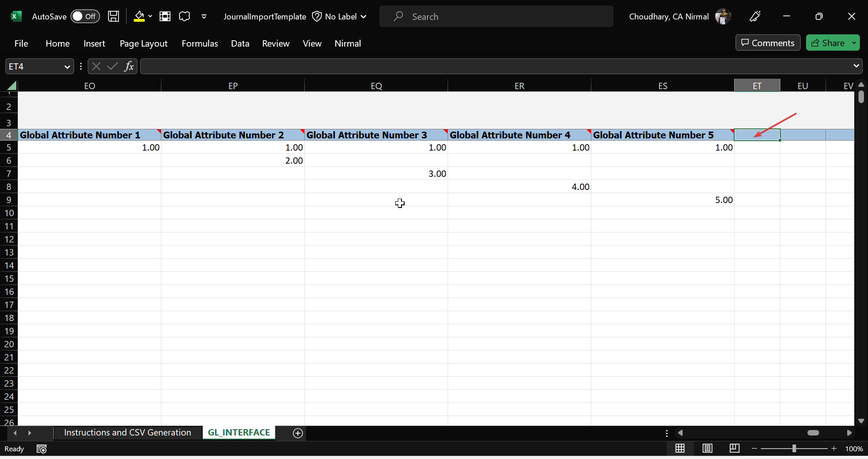Switch to Page Break Preview view icon
This screenshot has width=868, height=459.
pyautogui.click(x=734, y=449)
